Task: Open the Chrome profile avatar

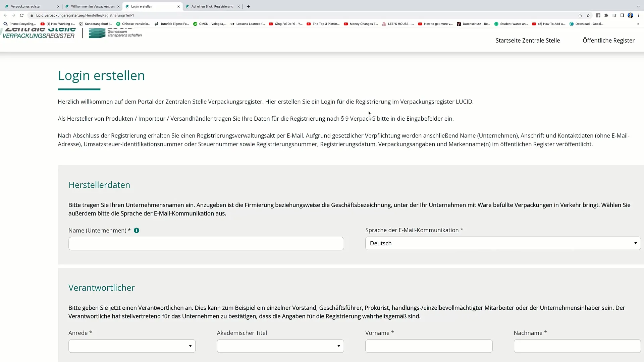Action: coord(630,15)
